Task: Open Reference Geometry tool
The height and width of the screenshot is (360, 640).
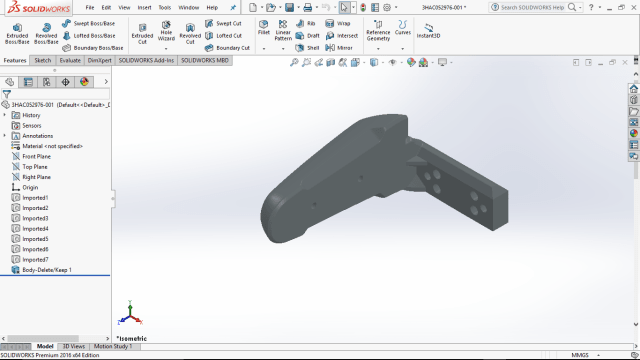Action: click(x=378, y=31)
